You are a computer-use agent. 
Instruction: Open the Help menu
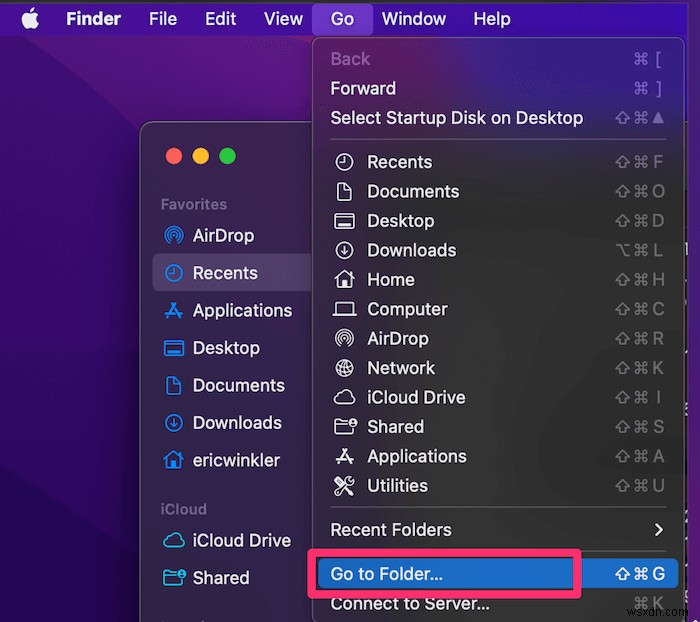[492, 19]
